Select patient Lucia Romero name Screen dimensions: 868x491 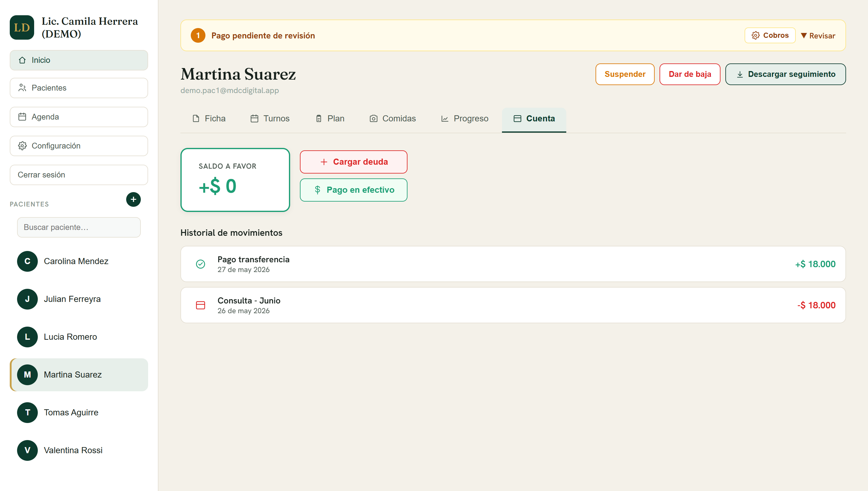coord(70,337)
